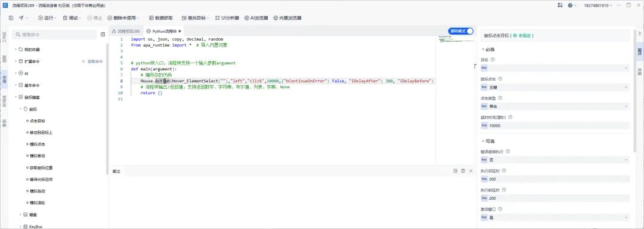
Task: Close the output panel with the X icon
Action: [470, 171]
